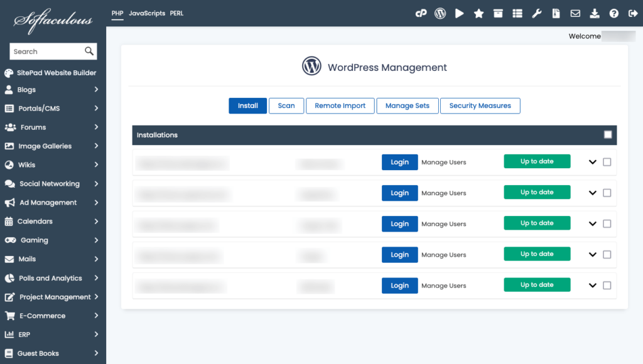Image resolution: width=643 pixels, height=364 pixels.
Task: Open all installations list icon
Action: pyautogui.click(x=517, y=14)
